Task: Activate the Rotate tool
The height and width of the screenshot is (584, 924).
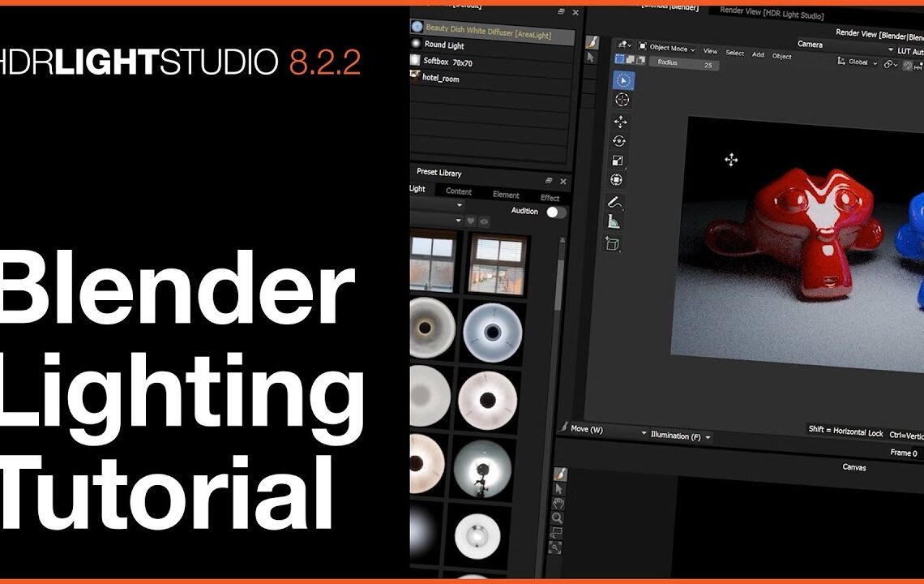Action: tap(621, 140)
